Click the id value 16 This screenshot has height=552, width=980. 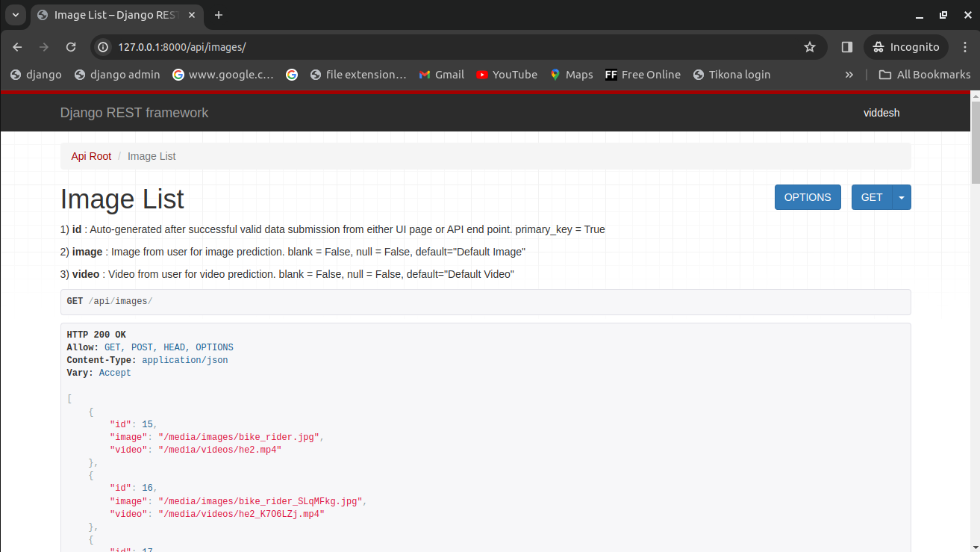click(x=147, y=489)
